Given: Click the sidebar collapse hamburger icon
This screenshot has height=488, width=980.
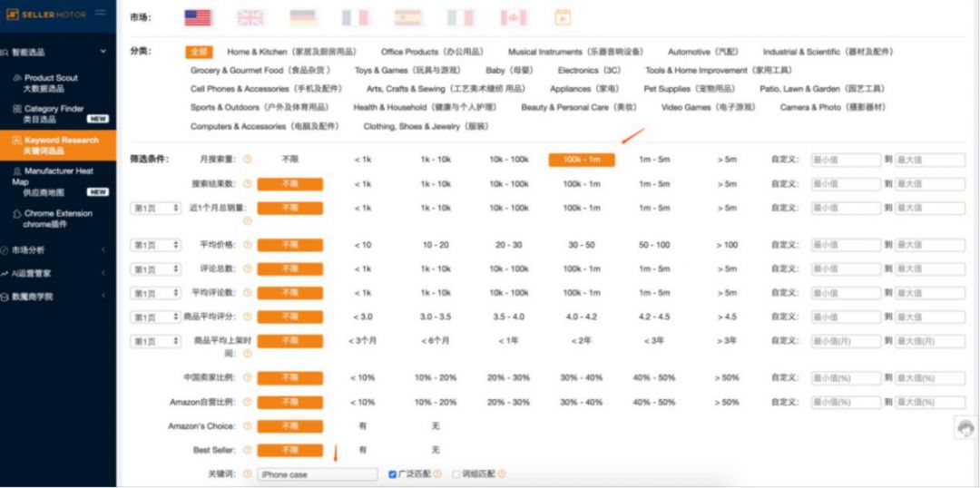Looking at the screenshot, I should click(100, 13).
